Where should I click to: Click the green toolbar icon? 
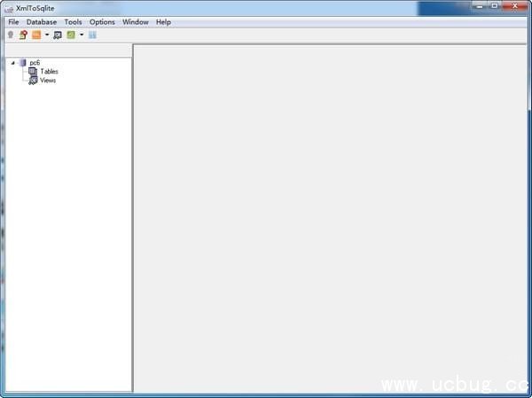(71, 35)
